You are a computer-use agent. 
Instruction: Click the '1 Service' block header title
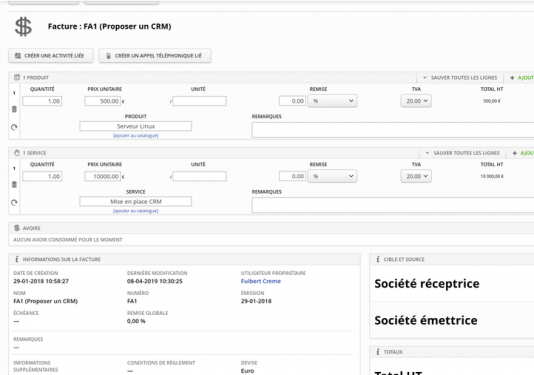34,153
